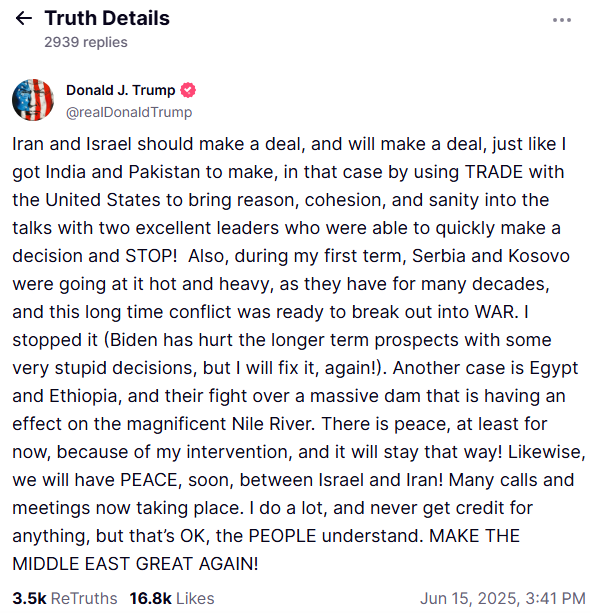Open the three-dot more options menu

(561, 20)
